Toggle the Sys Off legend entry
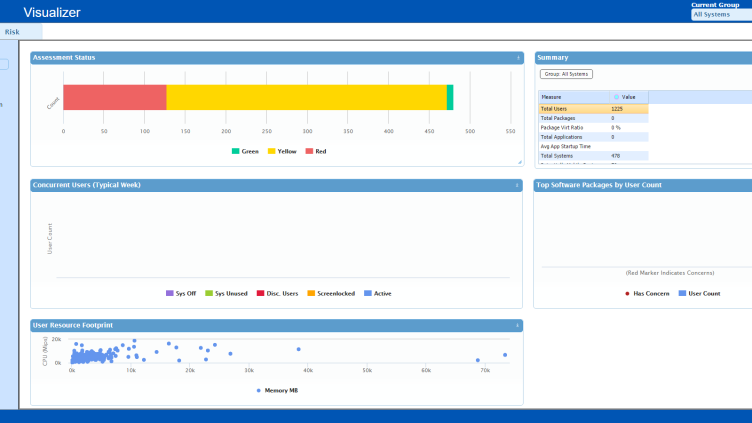 181,294
